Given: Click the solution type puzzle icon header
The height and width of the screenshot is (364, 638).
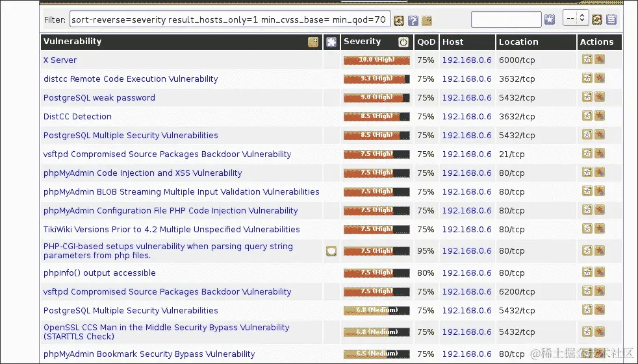Looking at the screenshot, I should pos(331,42).
